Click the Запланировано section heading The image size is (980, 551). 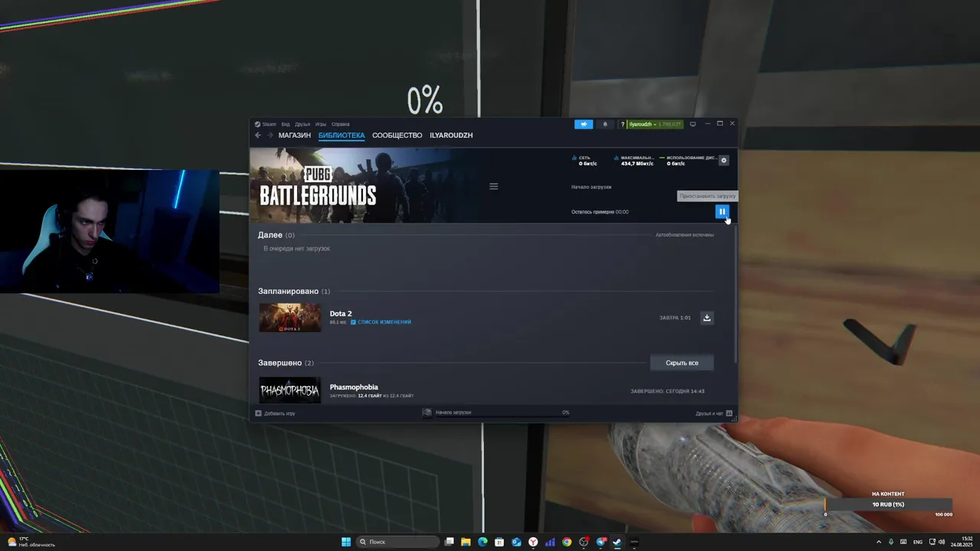click(289, 292)
